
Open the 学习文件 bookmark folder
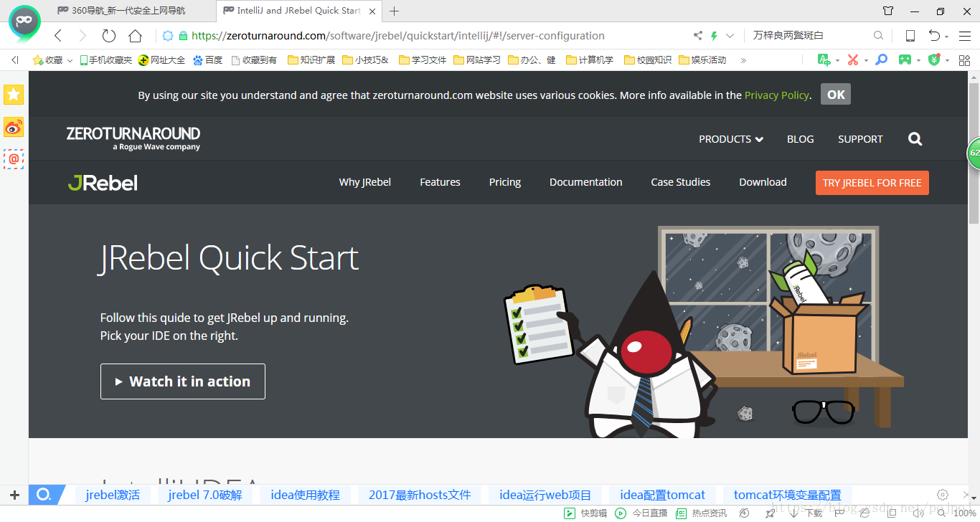point(423,60)
